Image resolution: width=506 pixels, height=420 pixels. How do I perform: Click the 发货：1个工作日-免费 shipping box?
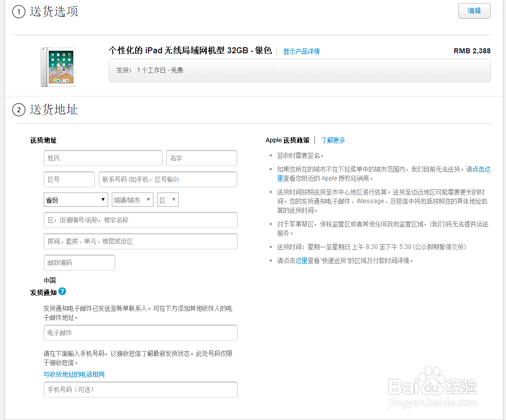[299, 71]
